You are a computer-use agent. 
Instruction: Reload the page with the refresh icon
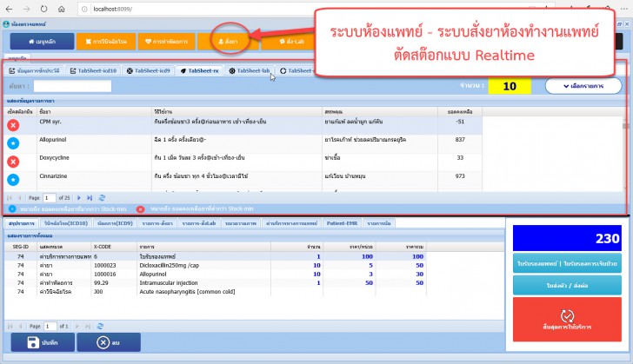[x=43, y=9]
